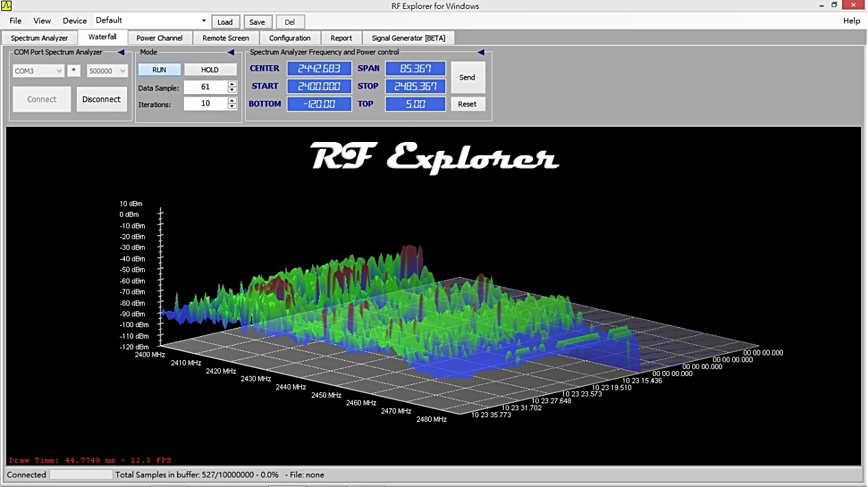The height and width of the screenshot is (487, 868).
Task: Switch to the Configuration tab
Action: (290, 38)
